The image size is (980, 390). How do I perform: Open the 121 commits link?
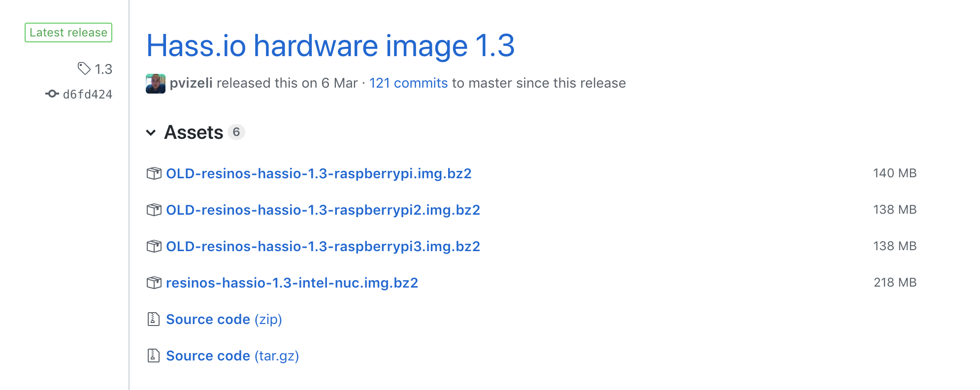click(x=408, y=83)
